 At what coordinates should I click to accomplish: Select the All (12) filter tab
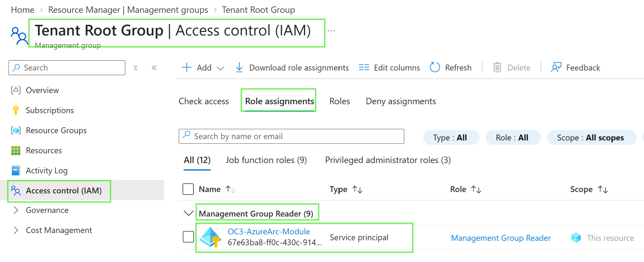pos(197,160)
